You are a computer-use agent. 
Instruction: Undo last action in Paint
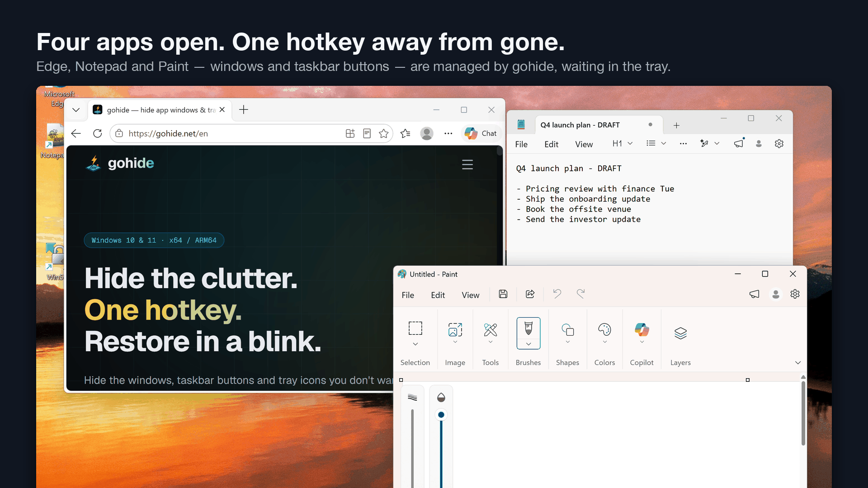click(557, 294)
